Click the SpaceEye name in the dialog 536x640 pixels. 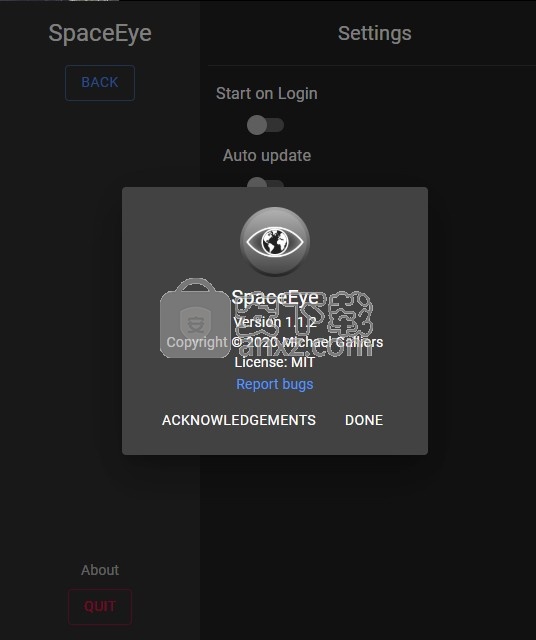click(275, 297)
